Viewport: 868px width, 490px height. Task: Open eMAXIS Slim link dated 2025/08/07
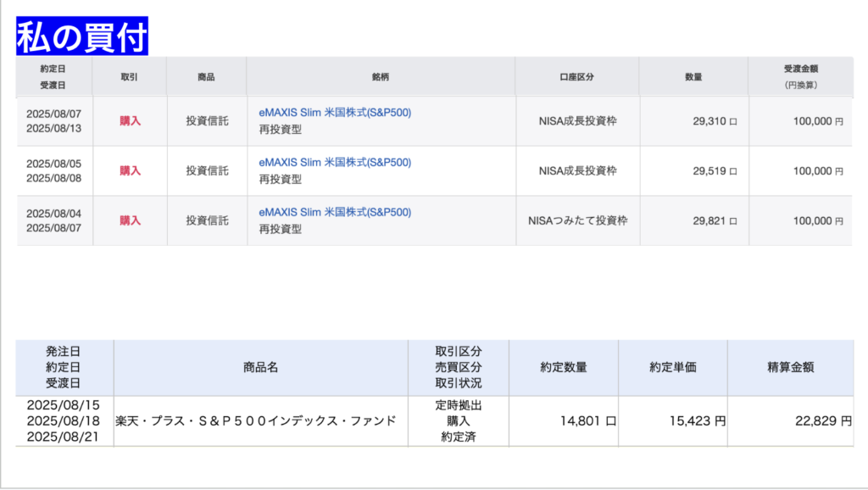pos(335,113)
